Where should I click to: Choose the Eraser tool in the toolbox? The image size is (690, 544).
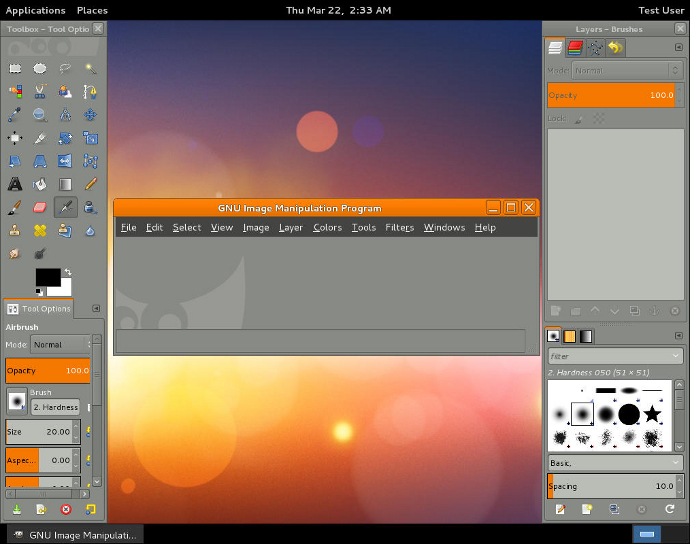tap(40, 207)
